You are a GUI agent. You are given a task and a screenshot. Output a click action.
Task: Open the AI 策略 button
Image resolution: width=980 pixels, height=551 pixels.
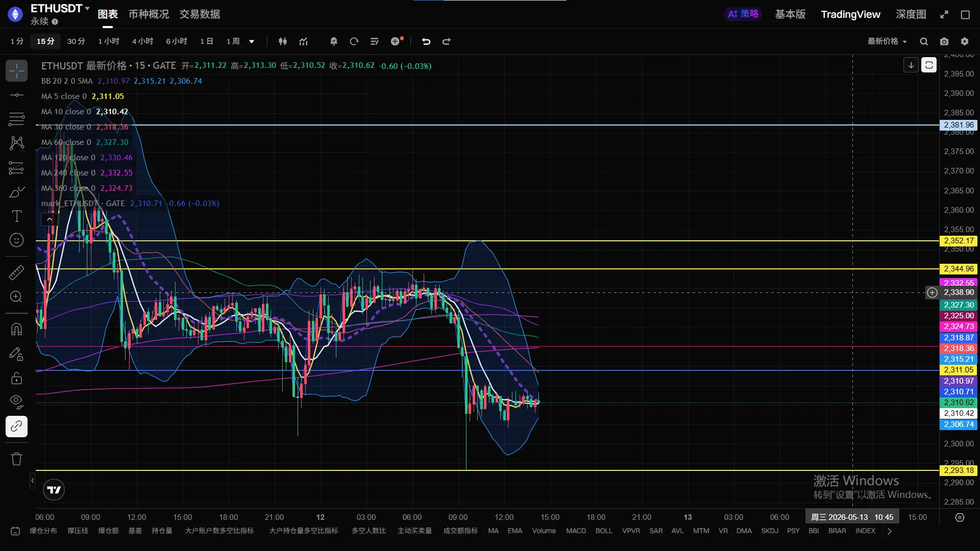743,14
